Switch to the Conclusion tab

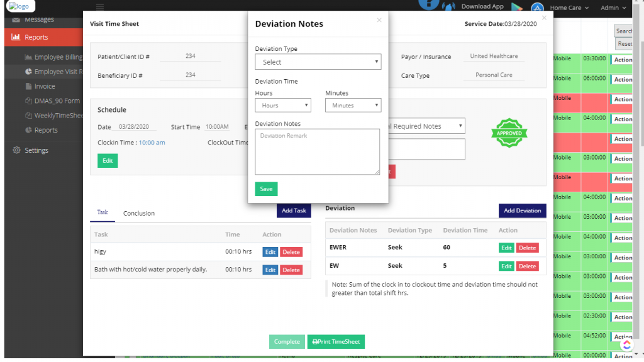(139, 213)
